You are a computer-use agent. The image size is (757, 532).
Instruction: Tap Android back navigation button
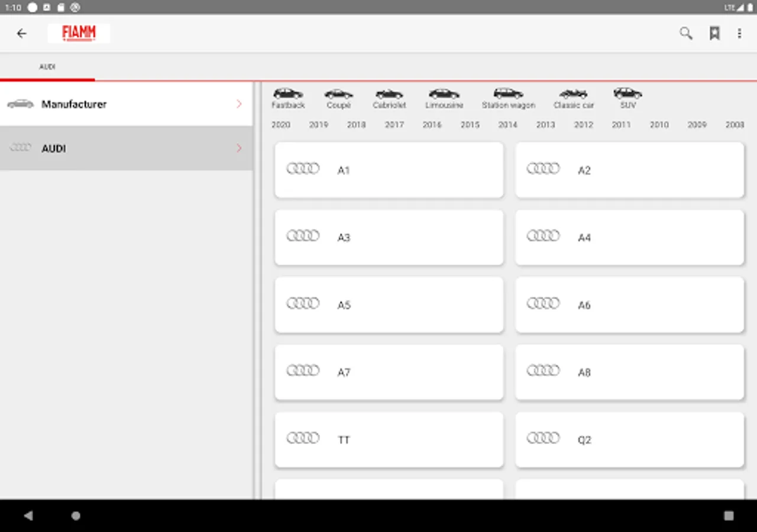coord(28,515)
